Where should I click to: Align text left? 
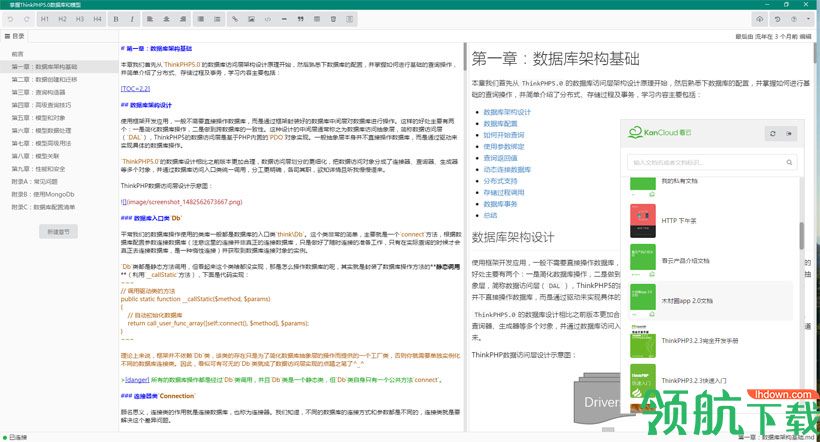pos(150,19)
